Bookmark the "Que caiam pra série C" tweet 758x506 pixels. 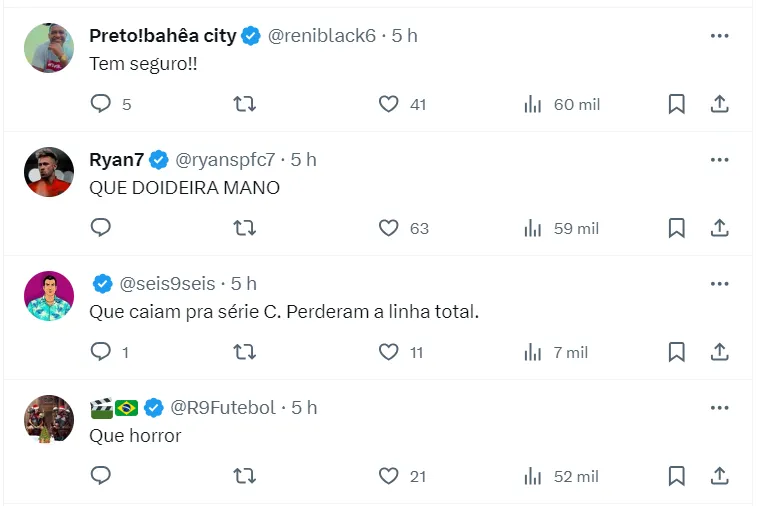point(676,352)
